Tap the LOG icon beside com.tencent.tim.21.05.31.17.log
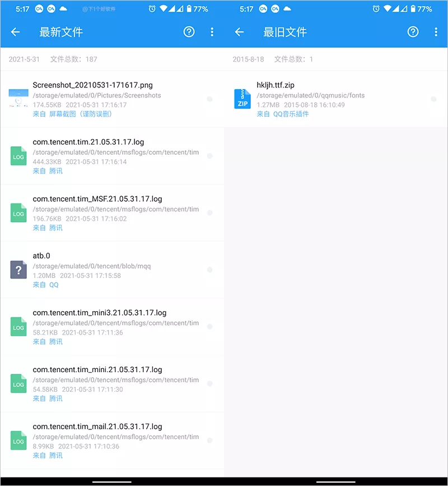The height and width of the screenshot is (486, 448). coord(18,156)
